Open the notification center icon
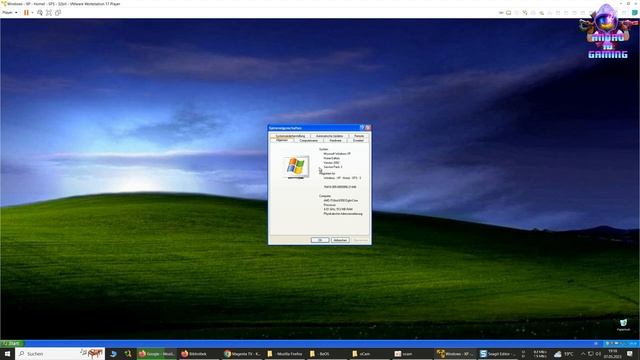The width and height of the screenshot is (640, 360). pyautogui.click(x=630, y=354)
